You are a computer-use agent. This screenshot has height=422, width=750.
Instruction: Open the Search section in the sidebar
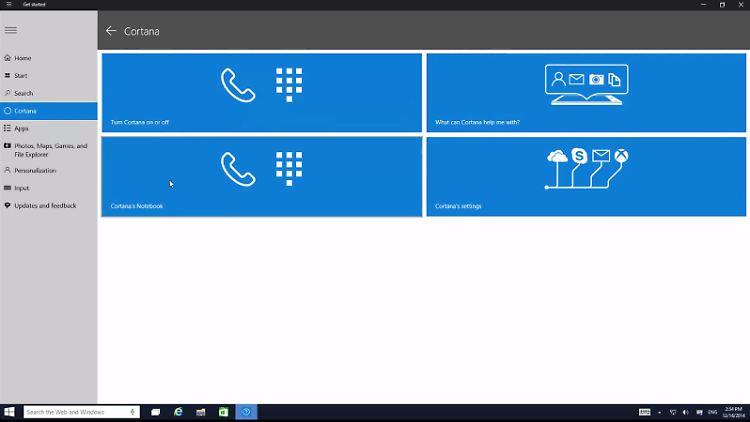(23, 93)
